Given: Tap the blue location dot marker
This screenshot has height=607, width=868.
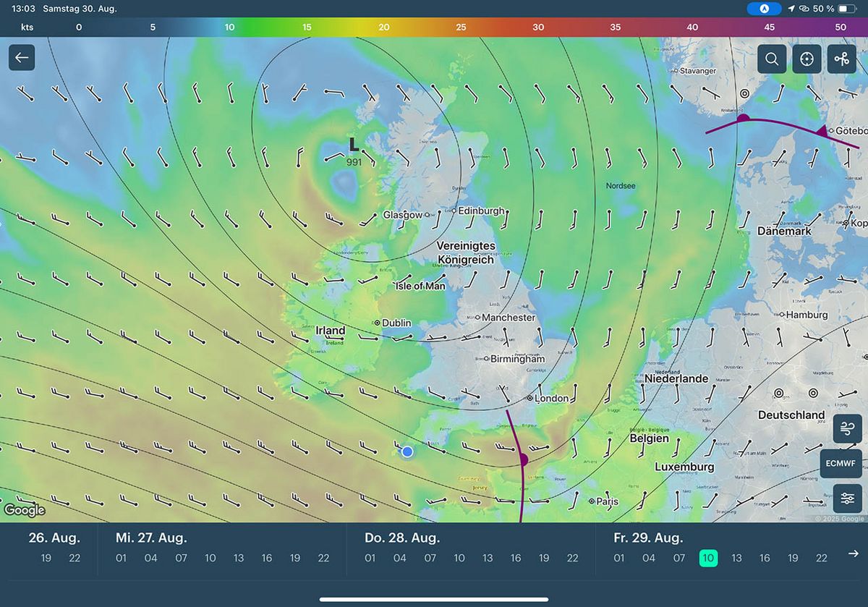Looking at the screenshot, I should pos(407,451).
